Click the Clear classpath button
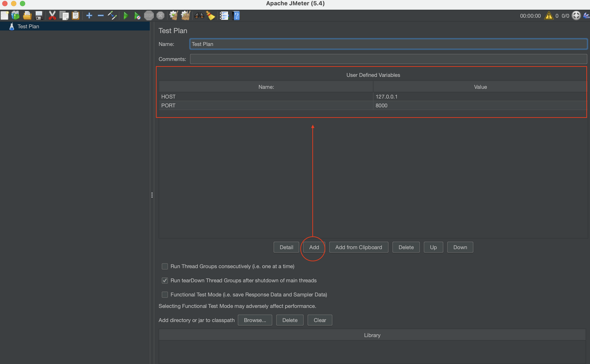This screenshot has width=590, height=364. pyautogui.click(x=320, y=320)
